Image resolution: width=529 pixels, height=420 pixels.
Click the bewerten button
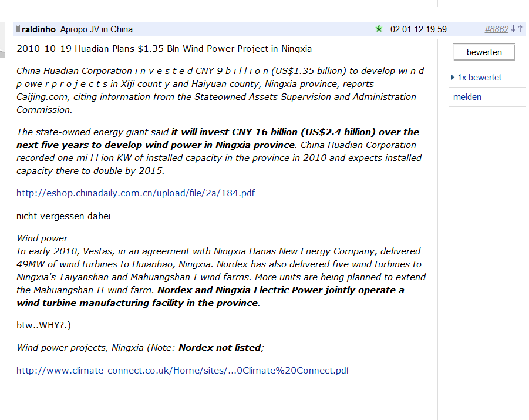(x=484, y=52)
